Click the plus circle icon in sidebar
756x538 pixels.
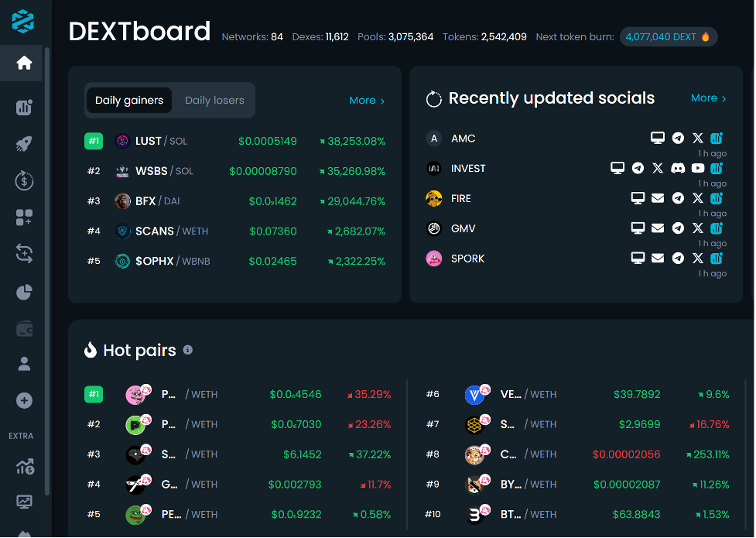[24, 400]
